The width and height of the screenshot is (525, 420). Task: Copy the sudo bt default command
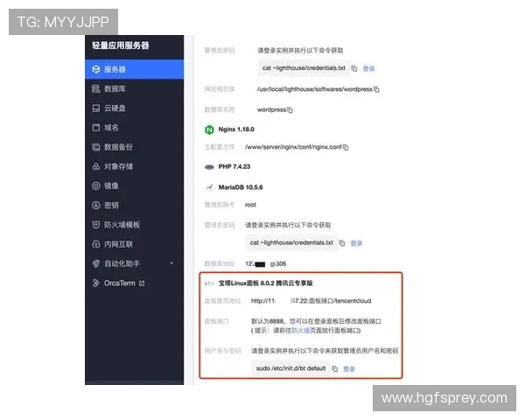click(x=335, y=368)
